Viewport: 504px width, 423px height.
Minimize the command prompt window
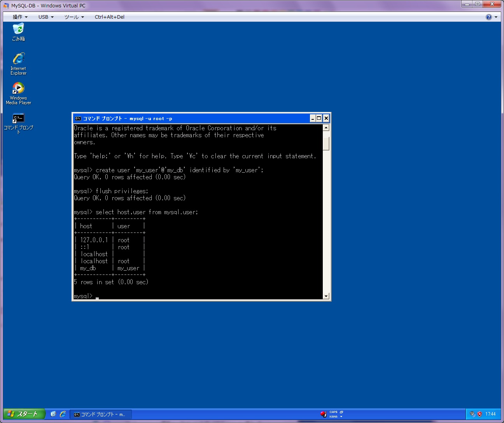coord(313,119)
